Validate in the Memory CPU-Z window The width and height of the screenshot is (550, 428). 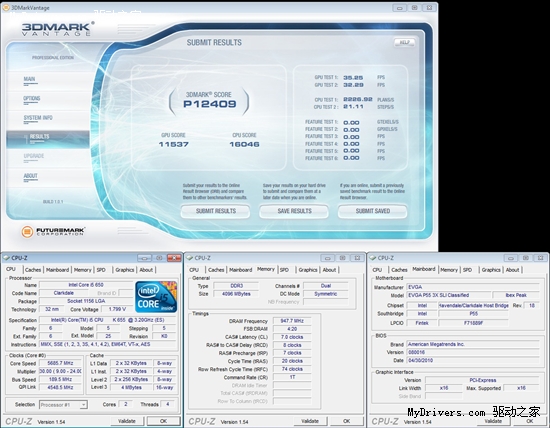click(310, 421)
